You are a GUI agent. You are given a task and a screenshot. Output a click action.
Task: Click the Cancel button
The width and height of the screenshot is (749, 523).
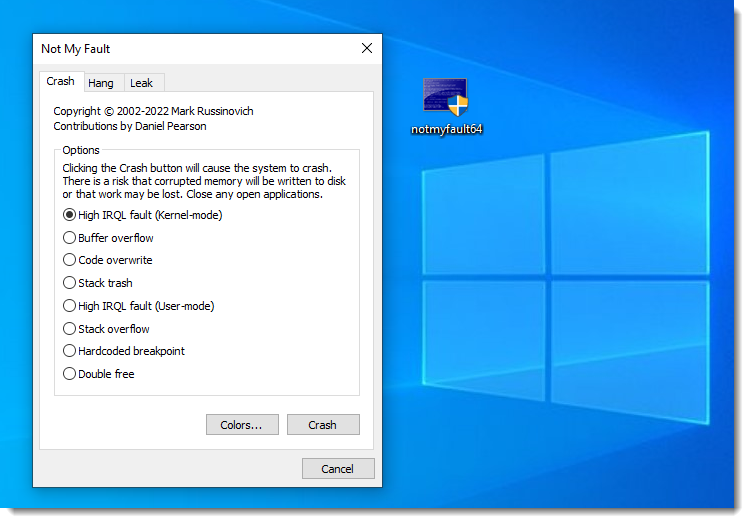click(337, 469)
